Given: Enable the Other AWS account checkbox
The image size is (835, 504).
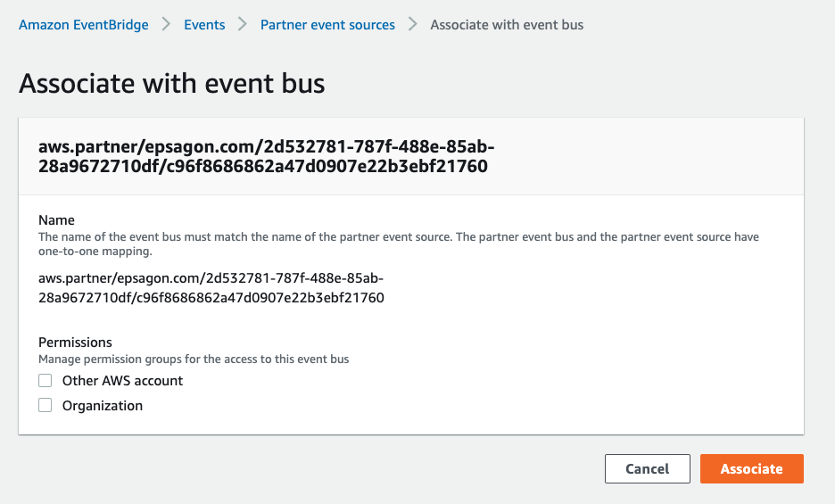Looking at the screenshot, I should pos(45,380).
